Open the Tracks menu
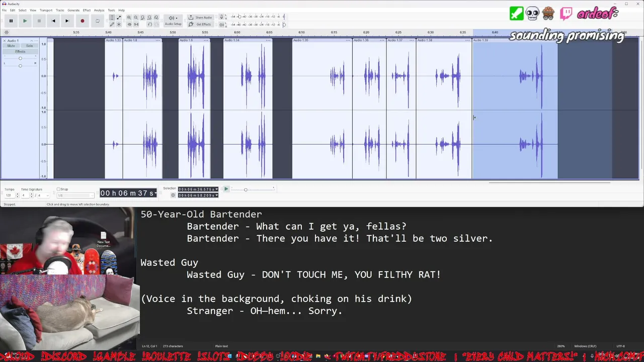The width and height of the screenshot is (644, 362). pyautogui.click(x=60, y=10)
